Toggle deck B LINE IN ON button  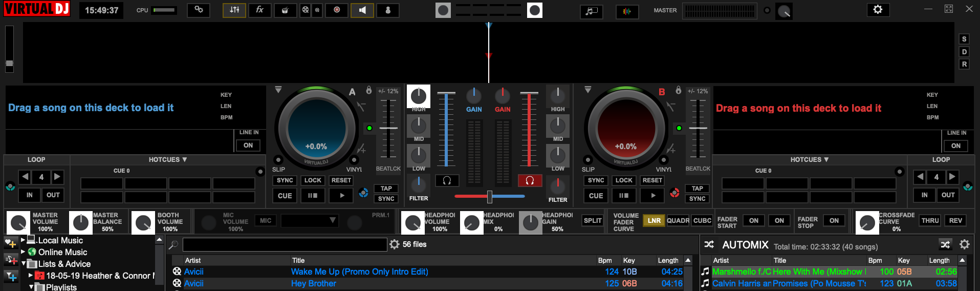pos(956,145)
